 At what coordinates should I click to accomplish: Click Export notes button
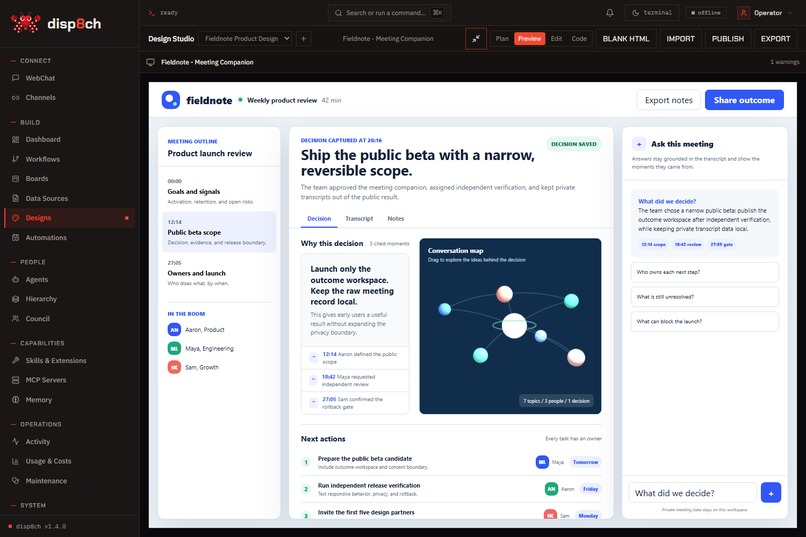click(x=669, y=100)
